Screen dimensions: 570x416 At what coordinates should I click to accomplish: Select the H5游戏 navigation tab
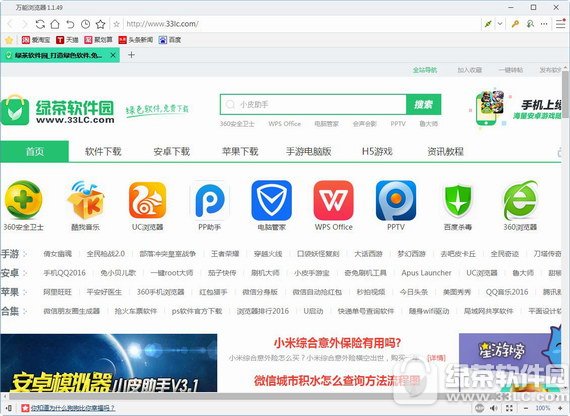tap(377, 151)
